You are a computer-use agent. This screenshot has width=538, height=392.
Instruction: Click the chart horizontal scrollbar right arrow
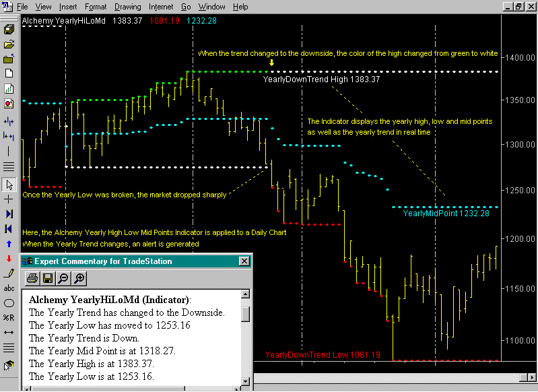tap(533, 378)
